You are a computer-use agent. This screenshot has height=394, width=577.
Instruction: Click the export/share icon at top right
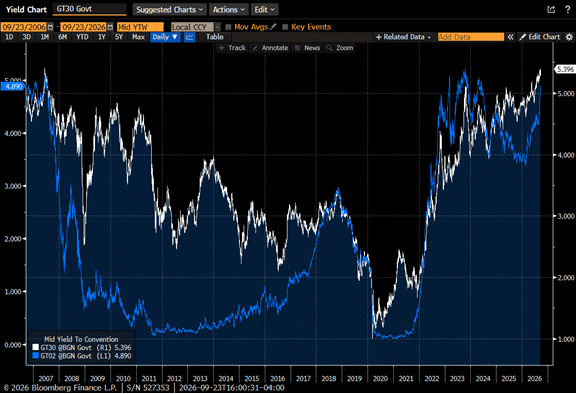click(551, 10)
